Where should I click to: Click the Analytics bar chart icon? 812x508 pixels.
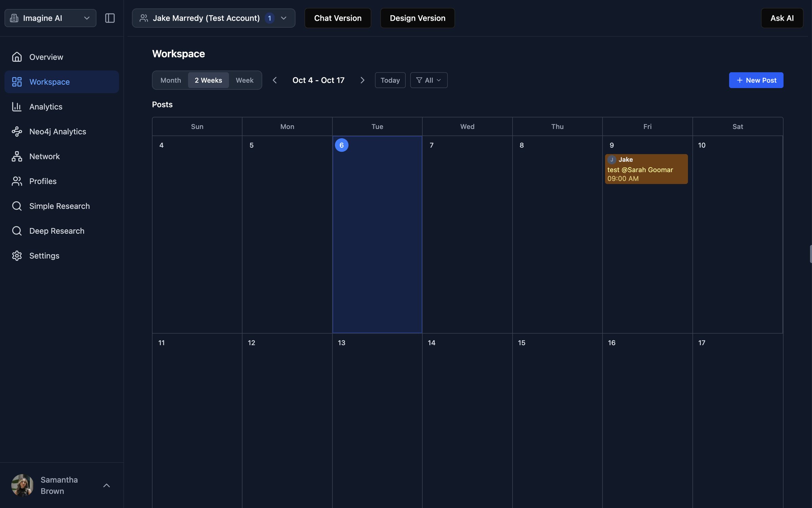pos(17,107)
